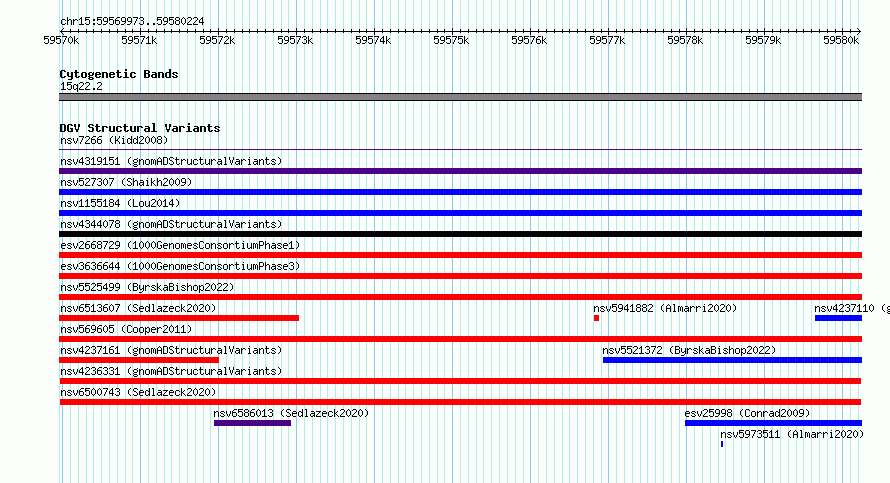
Task: Click the DGV Structural Variants track title
Action: [x=140, y=128]
